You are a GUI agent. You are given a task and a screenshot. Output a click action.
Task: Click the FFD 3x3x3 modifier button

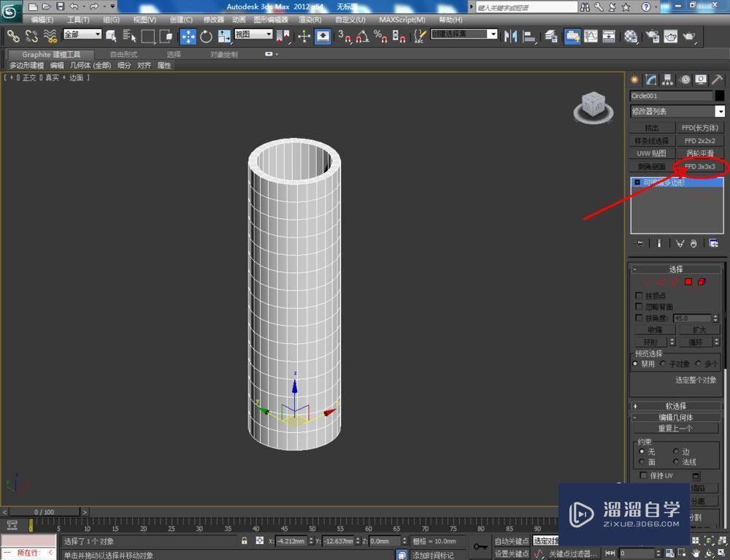pyautogui.click(x=699, y=166)
